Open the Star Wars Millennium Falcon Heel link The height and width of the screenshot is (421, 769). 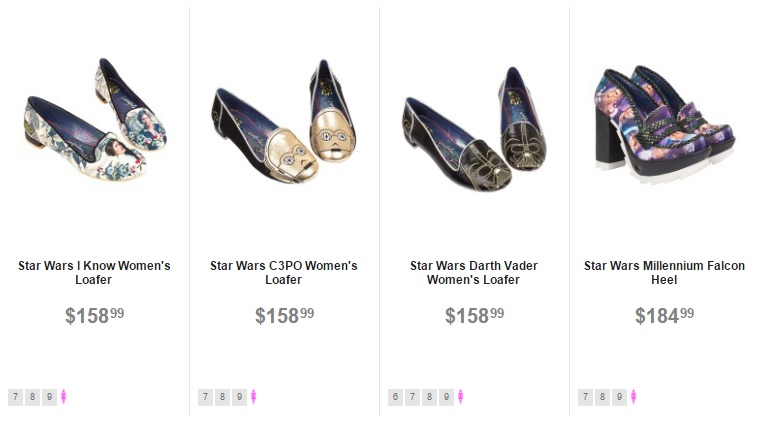(664, 273)
